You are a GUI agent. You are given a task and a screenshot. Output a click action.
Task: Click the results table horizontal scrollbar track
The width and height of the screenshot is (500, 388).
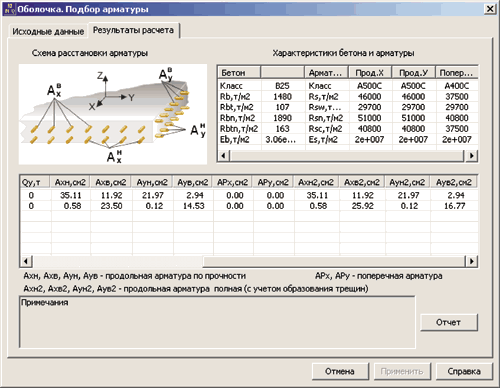point(333,261)
